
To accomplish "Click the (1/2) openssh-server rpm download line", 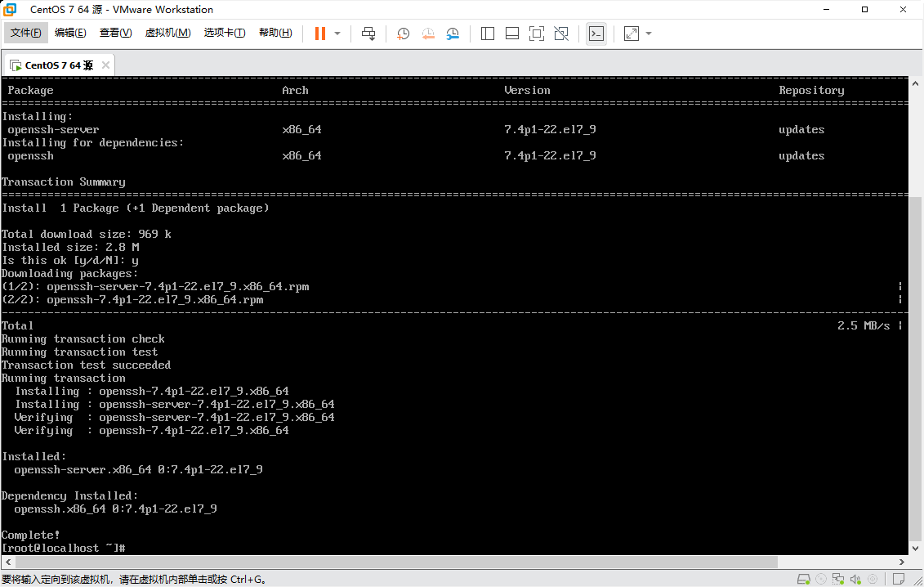I will point(155,286).
